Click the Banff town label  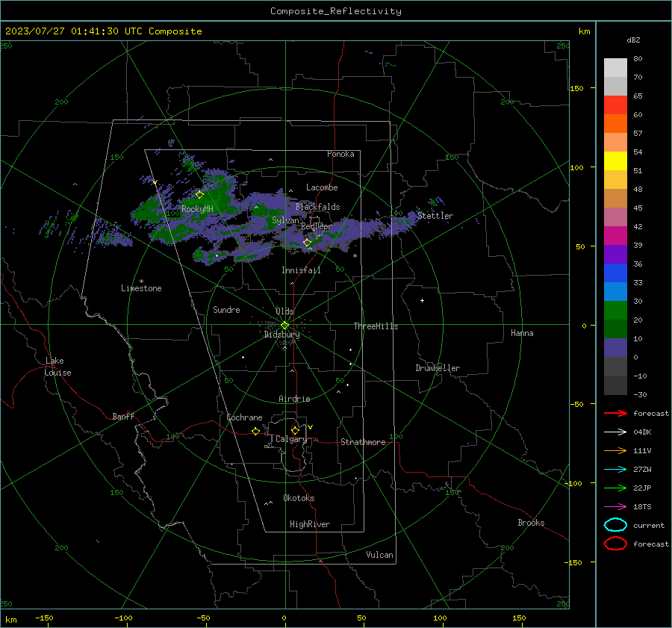[123, 416]
